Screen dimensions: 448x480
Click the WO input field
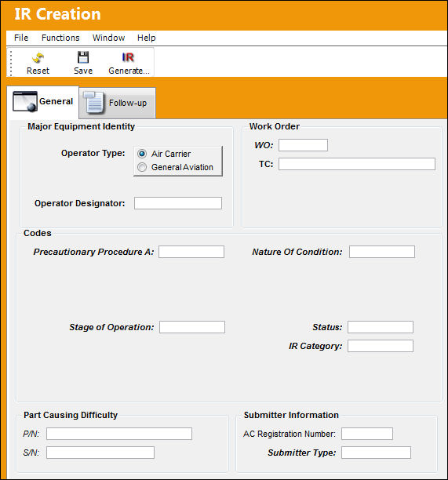(x=303, y=145)
